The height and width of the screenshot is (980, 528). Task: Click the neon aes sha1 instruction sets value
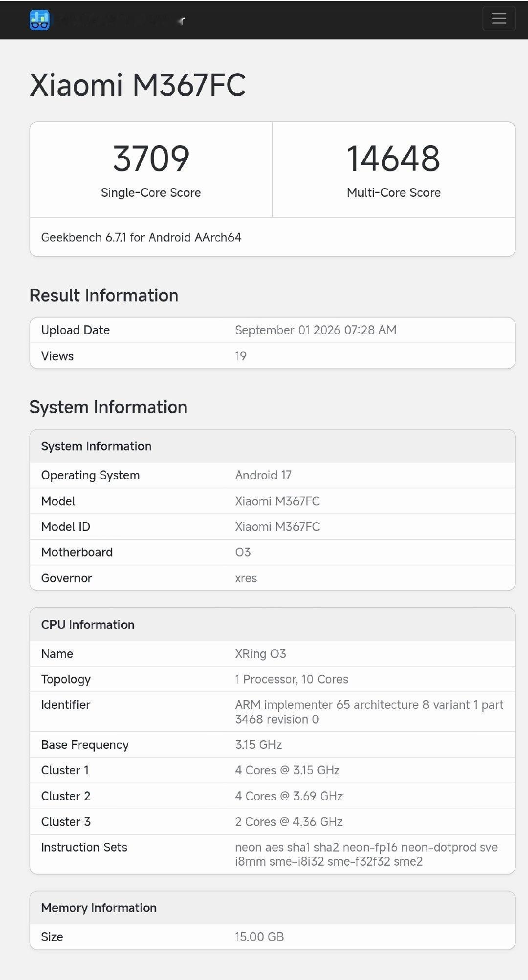click(x=366, y=854)
